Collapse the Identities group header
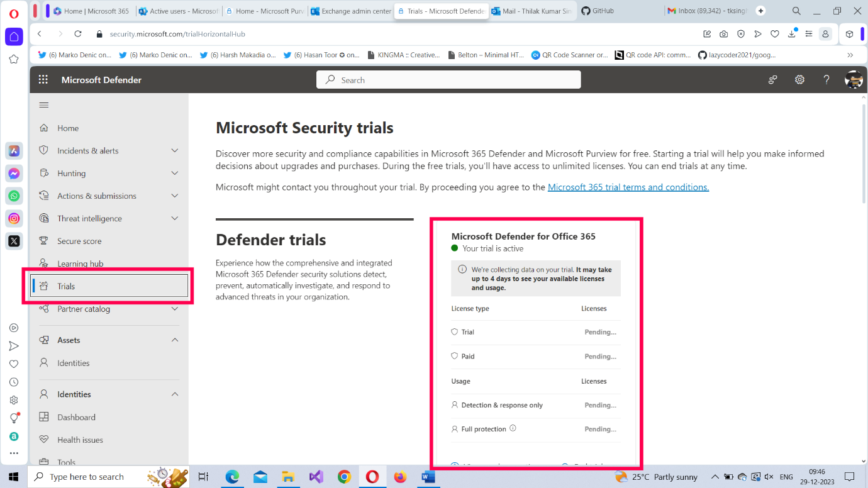This screenshot has width=868, height=488. [175, 394]
